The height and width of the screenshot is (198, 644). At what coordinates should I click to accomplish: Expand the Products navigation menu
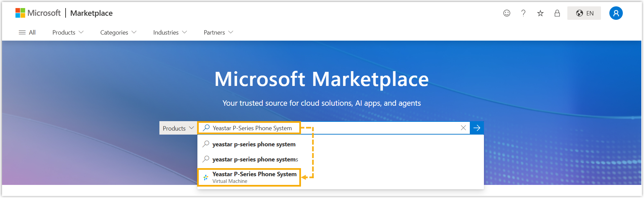(68, 33)
